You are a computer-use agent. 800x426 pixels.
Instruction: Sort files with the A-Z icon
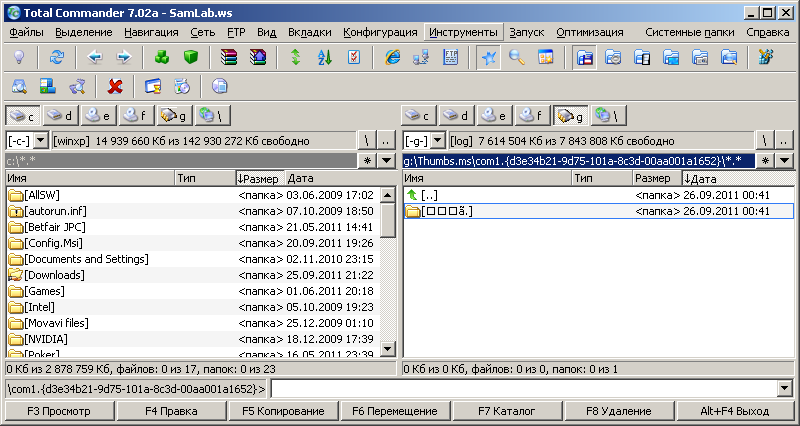pyautogui.click(x=324, y=57)
